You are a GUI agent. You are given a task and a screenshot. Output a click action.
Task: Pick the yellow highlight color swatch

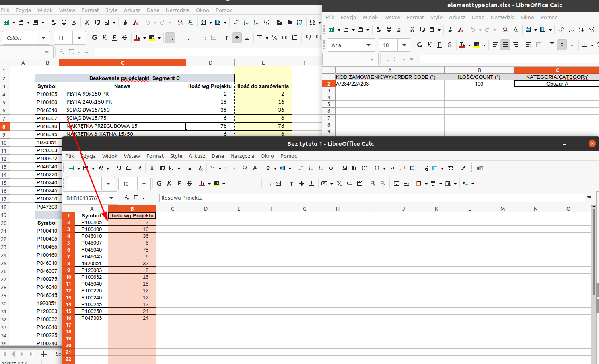216,185
